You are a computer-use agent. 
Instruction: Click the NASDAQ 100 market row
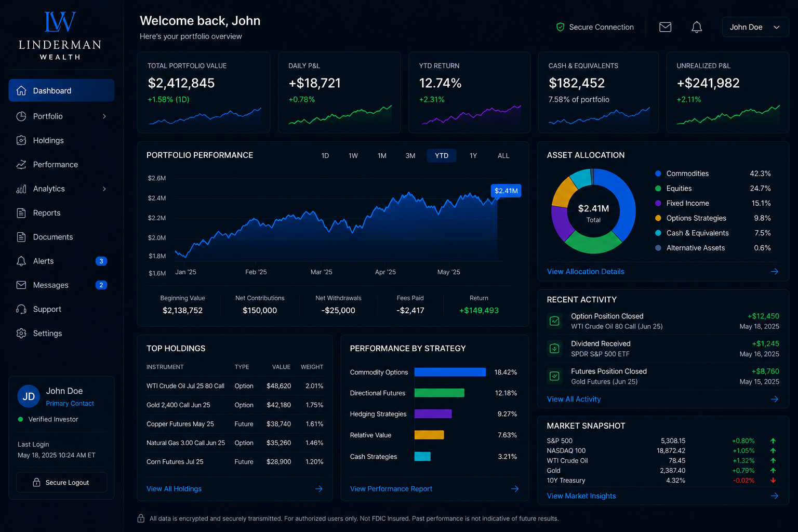coord(661,450)
